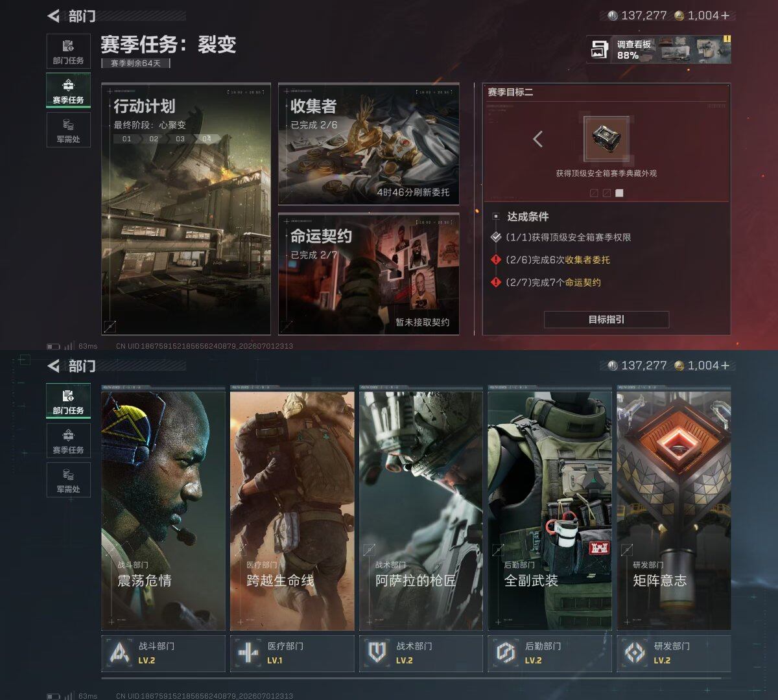
Task: Open the 调查看板 88% banner
Action: [659, 49]
